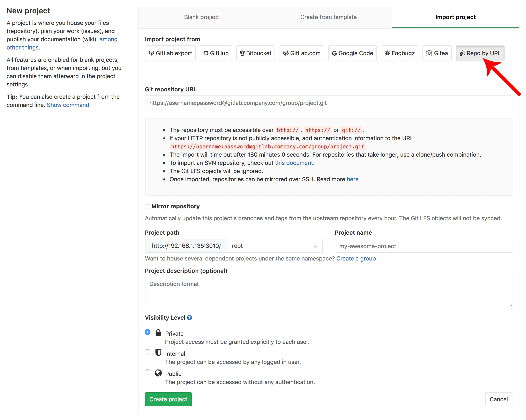The width and height of the screenshot is (526, 420).
Task: Open the Create from template tab
Action: click(x=328, y=17)
